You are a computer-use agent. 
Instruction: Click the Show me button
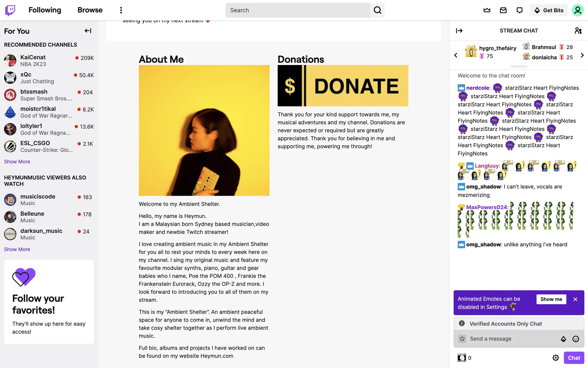coord(551,299)
